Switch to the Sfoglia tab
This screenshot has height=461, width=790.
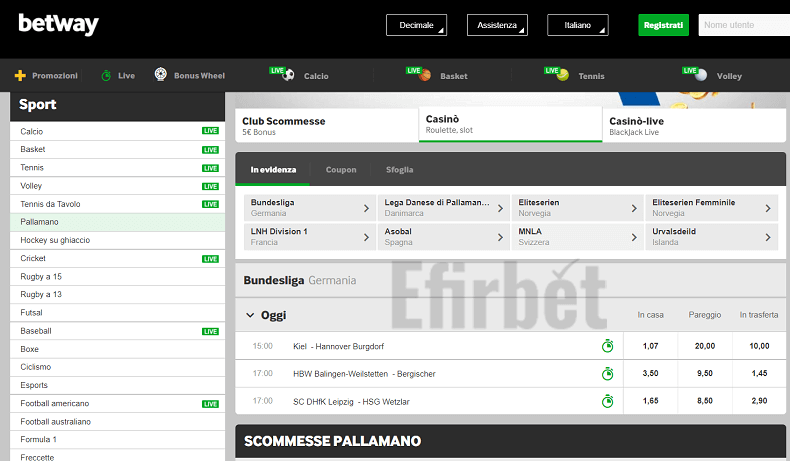[x=400, y=170]
